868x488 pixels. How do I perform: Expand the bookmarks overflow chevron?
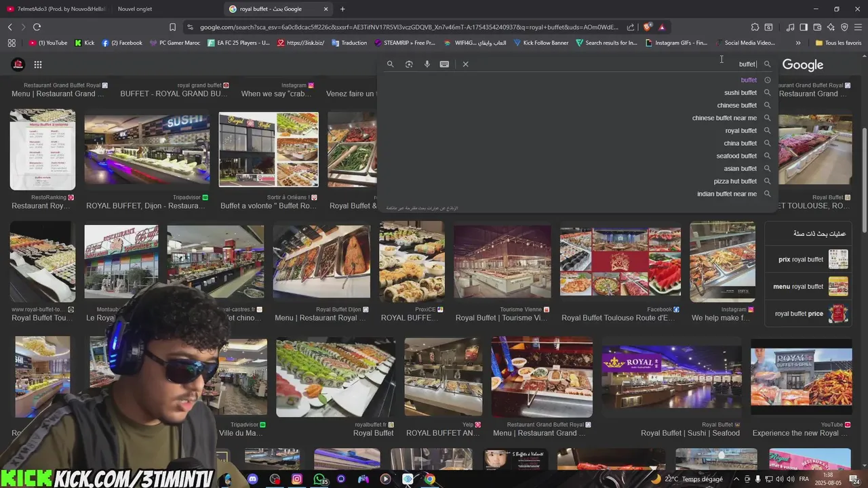[x=798, y=43]
